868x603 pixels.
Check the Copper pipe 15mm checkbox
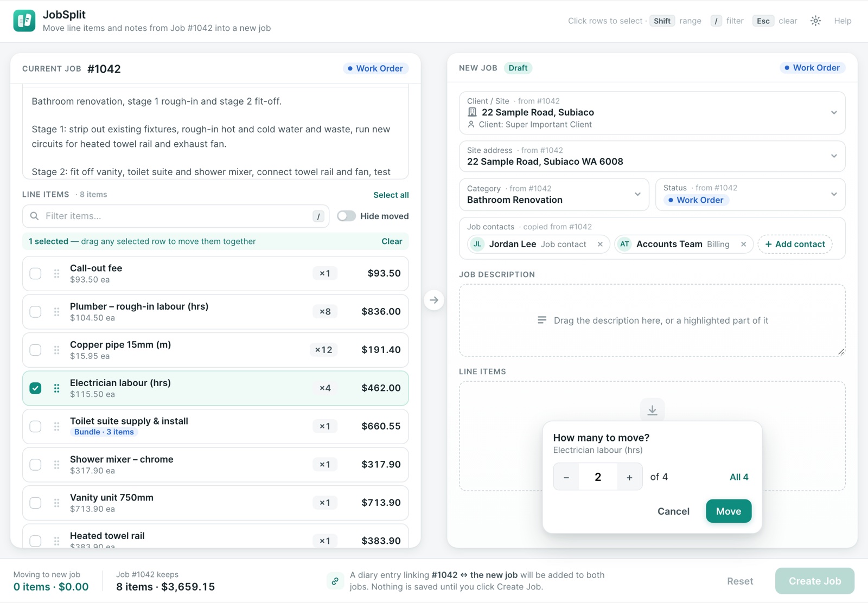tap(35, 350)
